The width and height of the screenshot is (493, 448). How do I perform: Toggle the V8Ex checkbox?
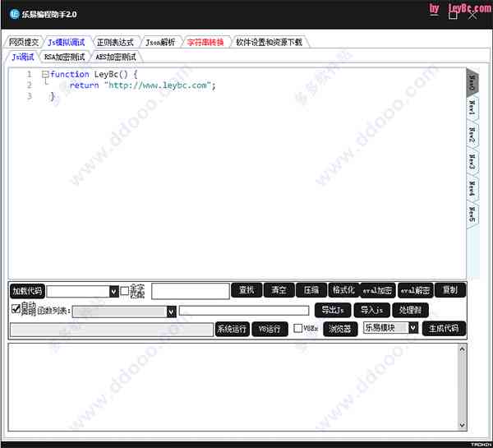tap(297, 328)
